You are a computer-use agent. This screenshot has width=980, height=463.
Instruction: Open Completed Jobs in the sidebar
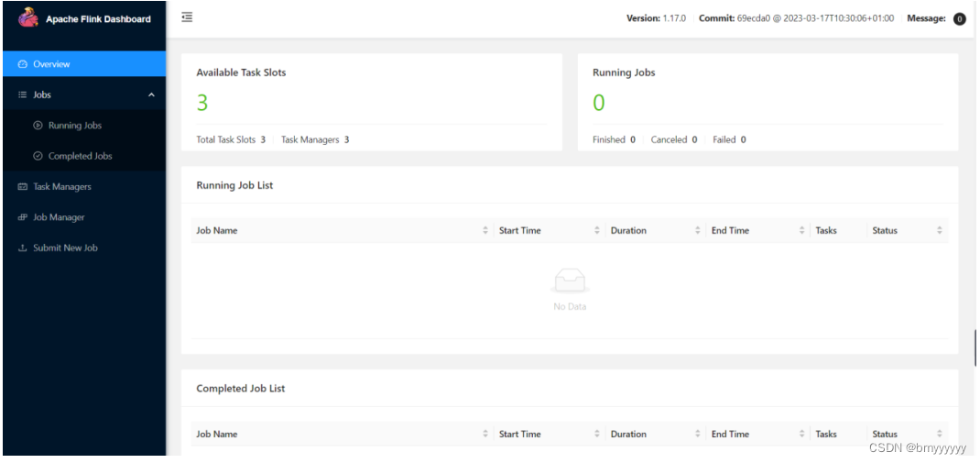(84, 156)
